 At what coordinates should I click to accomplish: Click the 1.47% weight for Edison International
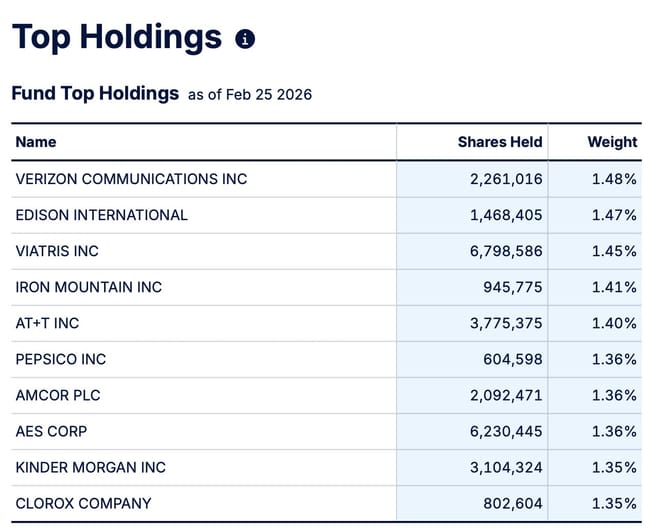point(614,215)
